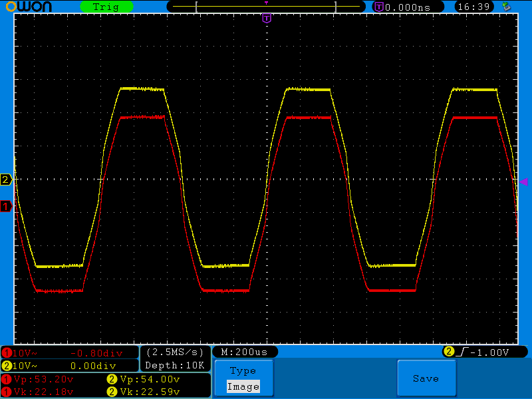Select the red channel 1 ground marker

click(6, 206)
